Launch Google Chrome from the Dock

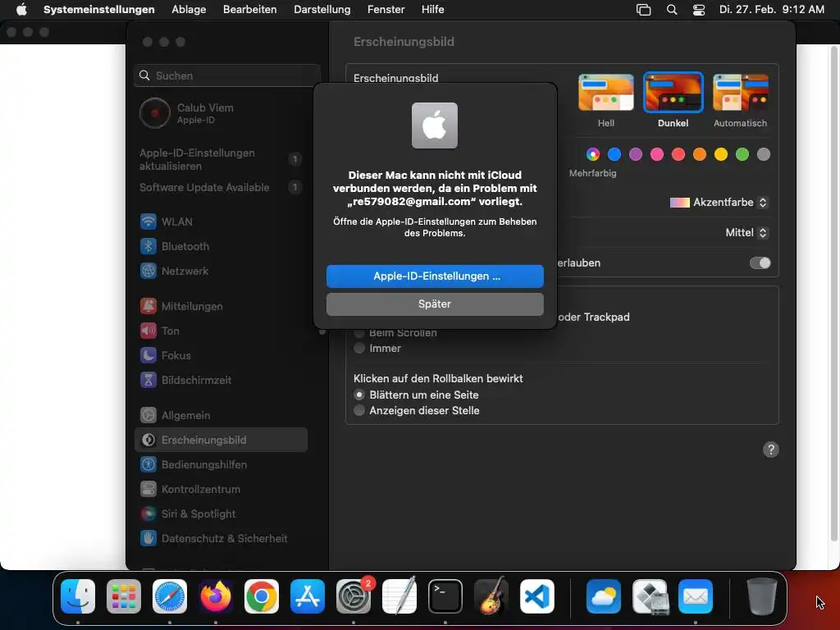tap(262, 596)
